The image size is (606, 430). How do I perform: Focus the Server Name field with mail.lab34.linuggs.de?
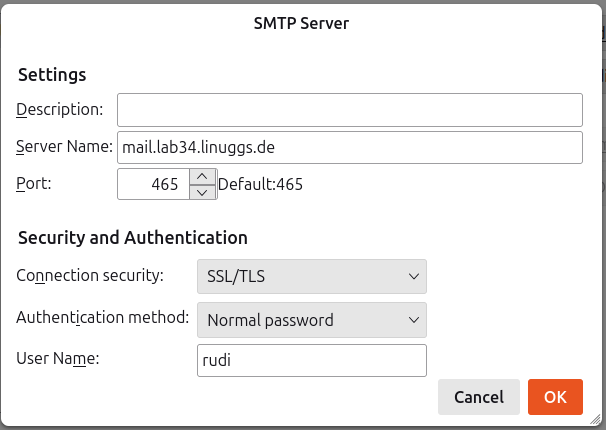(349, 147)
